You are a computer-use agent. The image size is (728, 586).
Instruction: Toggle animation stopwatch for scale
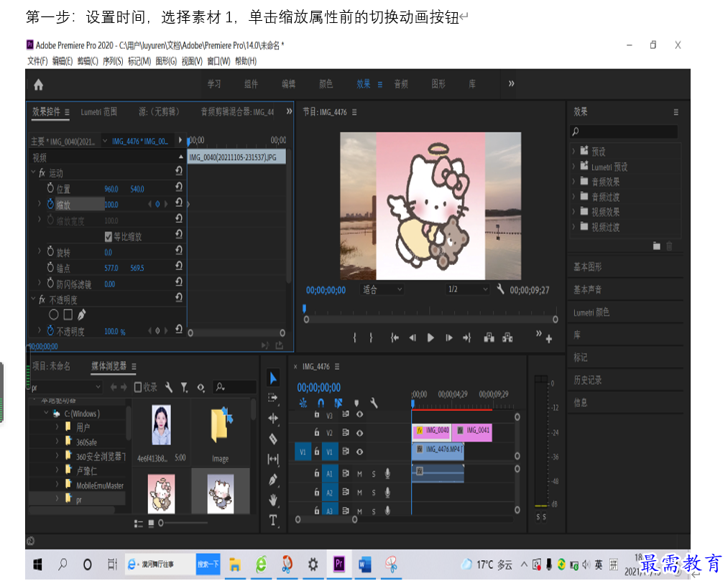pyautogui.click(x=50, y=204)
